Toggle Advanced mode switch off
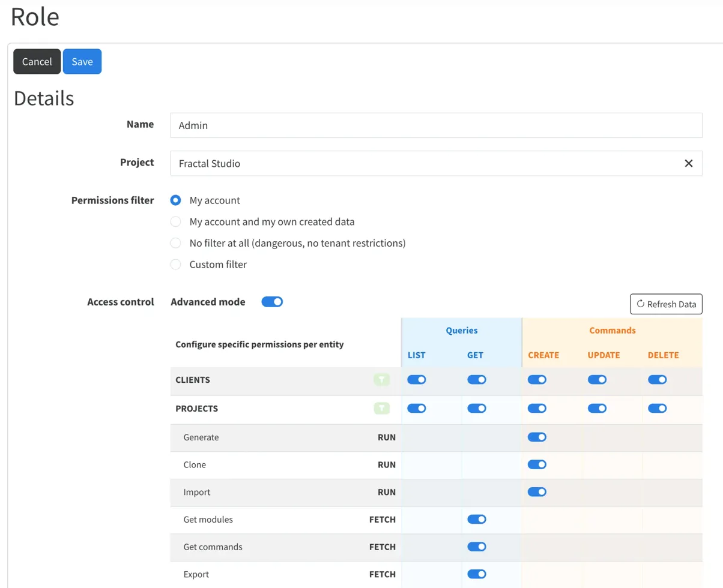This screenshot has width=723, height=588. coord(272,302)
